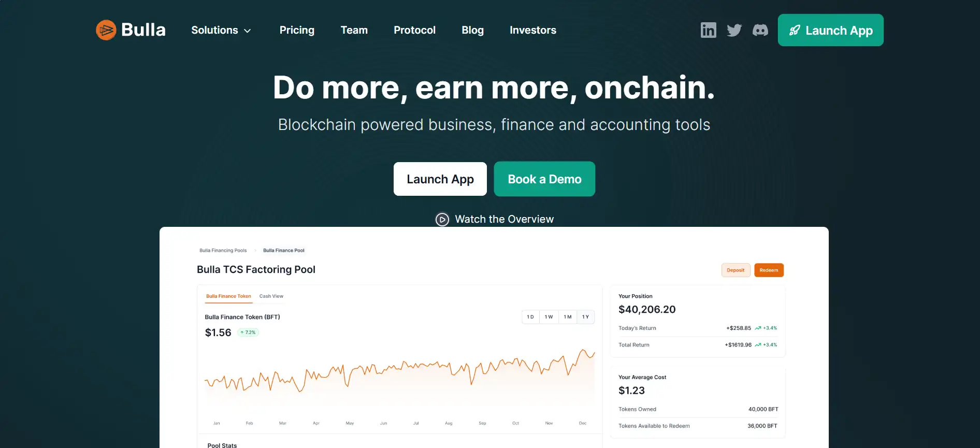Image resolution: width=980 pixels, height=448 pixels.
Task: Navigate to the Protocol page
Action: click(414, 30)
